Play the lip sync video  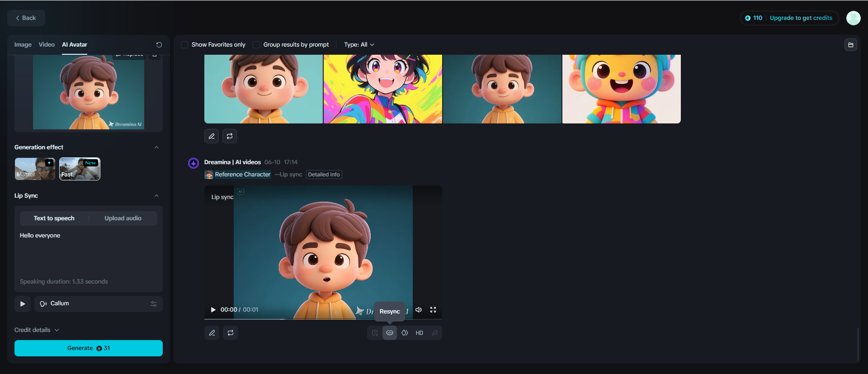(x=213, y=310)
